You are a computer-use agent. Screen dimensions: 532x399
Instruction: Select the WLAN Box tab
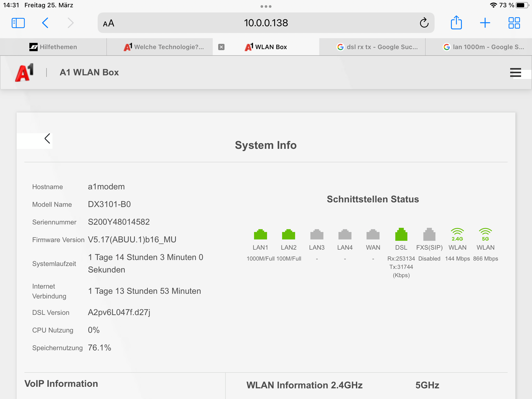[266, 47]
